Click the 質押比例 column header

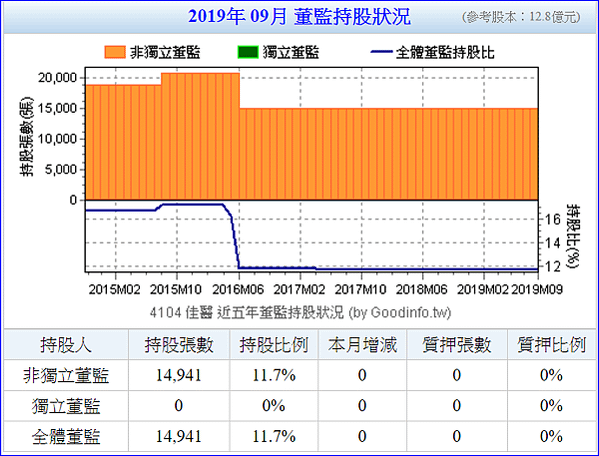coord(551,345)
